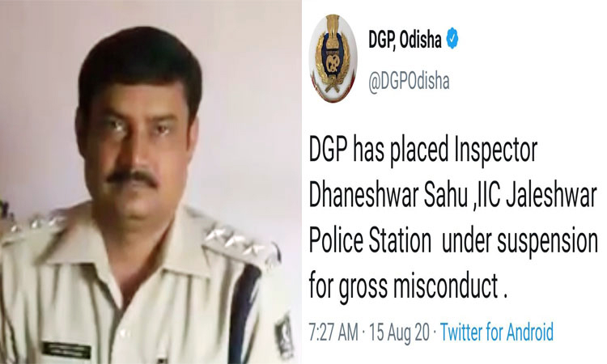Screen dimensions: 607x364
Task: Open the "DGP, Odisha" display name
Action: (x=405, y=40)
